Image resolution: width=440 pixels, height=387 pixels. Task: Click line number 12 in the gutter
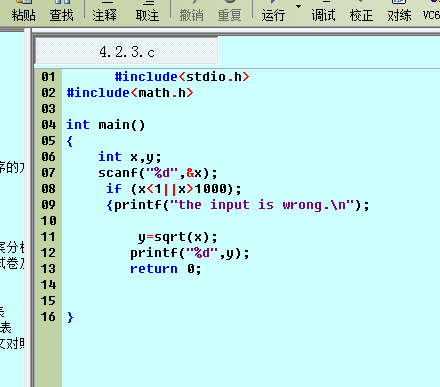[48, 253]
